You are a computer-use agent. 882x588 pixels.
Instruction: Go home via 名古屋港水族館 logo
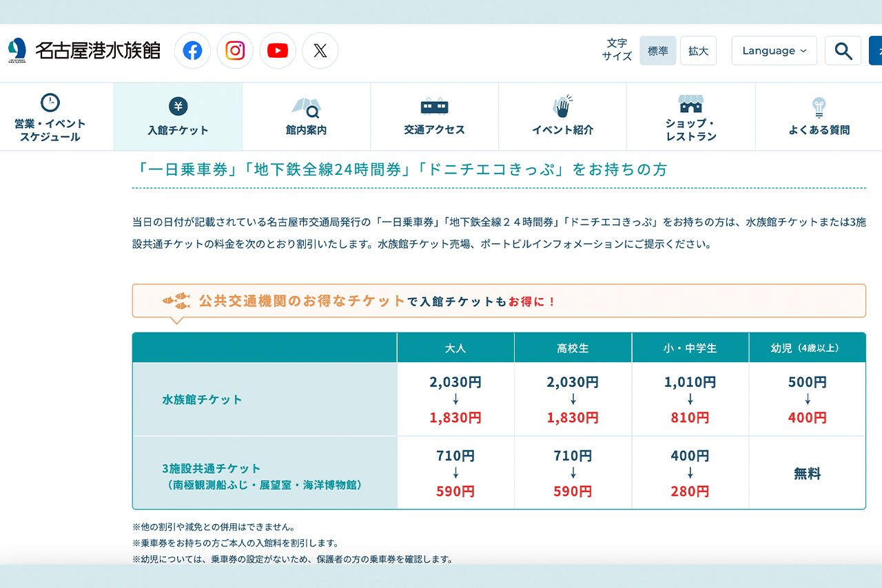point(84,50)
